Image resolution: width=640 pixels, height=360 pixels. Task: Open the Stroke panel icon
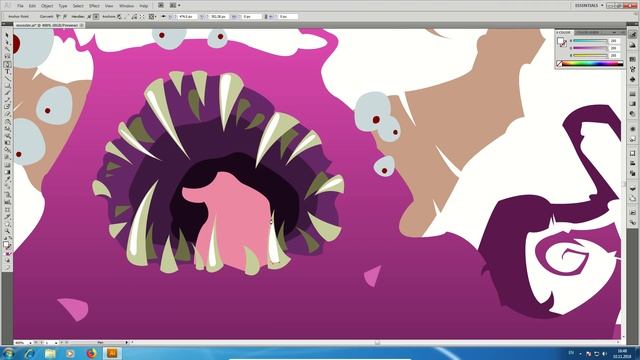click(x=632, y=94)
